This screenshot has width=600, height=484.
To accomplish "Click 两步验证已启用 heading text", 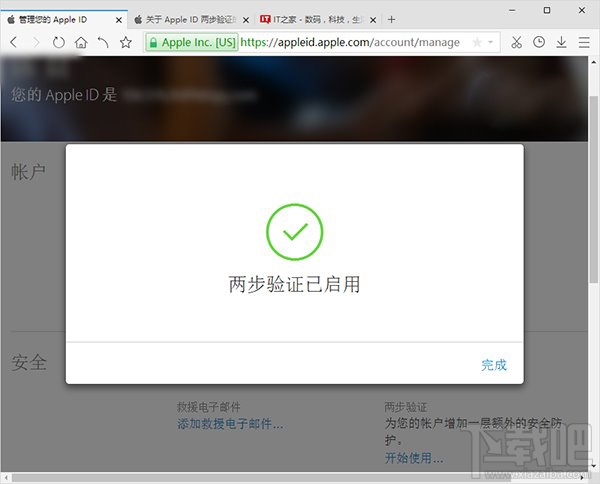I will tap(294, 284).
